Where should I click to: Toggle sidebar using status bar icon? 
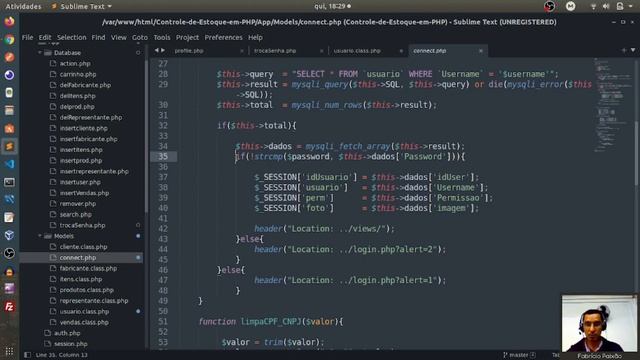pos(27,355)
